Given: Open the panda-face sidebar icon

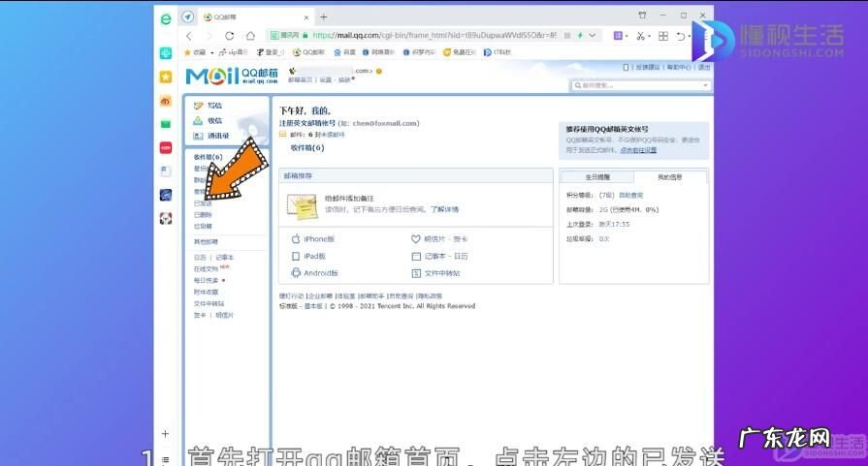Looking at the screenshot, I should pyautogui.click(x=166, y=218).
